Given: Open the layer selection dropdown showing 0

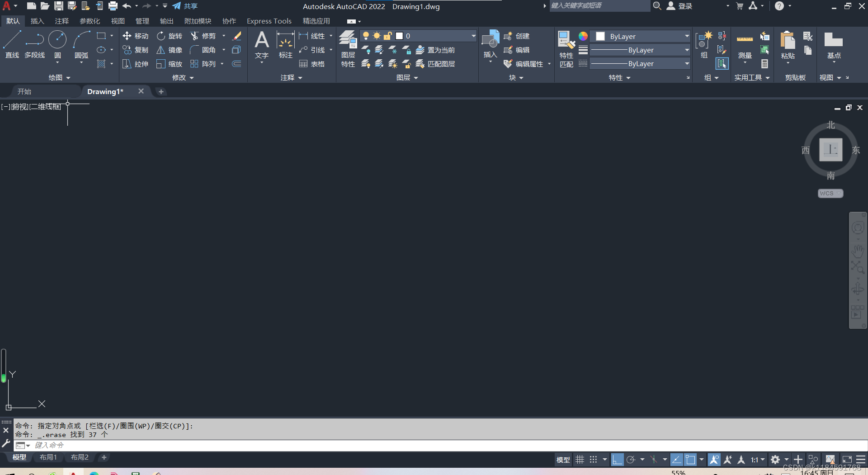Looking at the screenshot, I should tap(472, 36).
